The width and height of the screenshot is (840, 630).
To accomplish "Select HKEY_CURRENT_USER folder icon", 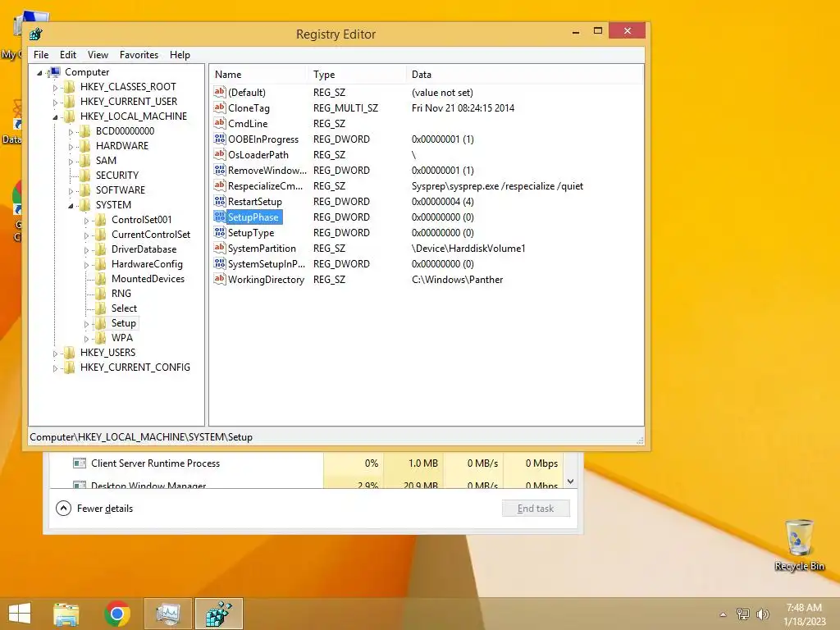I will pyautogui.click(x=69, y=101).
